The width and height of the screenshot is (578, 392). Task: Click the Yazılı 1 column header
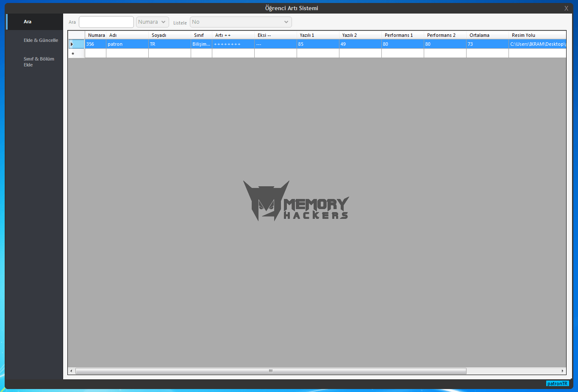tap(318, 35)
